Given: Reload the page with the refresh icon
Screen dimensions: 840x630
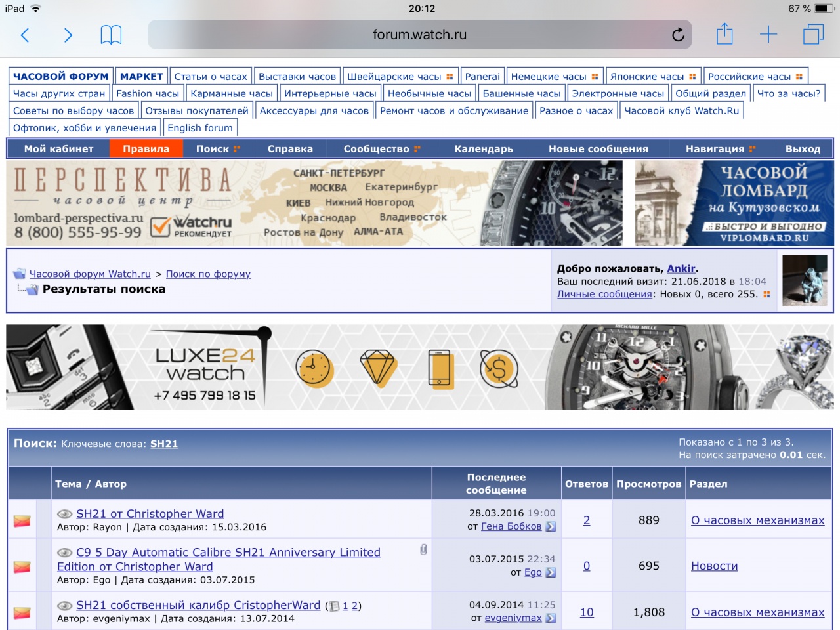Looking at the screenshot, I should coord(678,35).
